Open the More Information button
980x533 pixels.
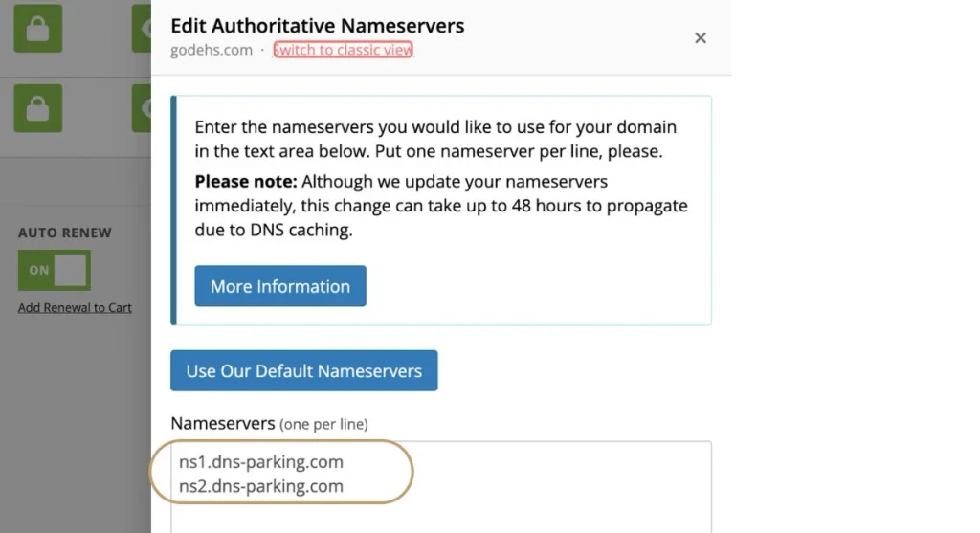[x=280, y=286]
